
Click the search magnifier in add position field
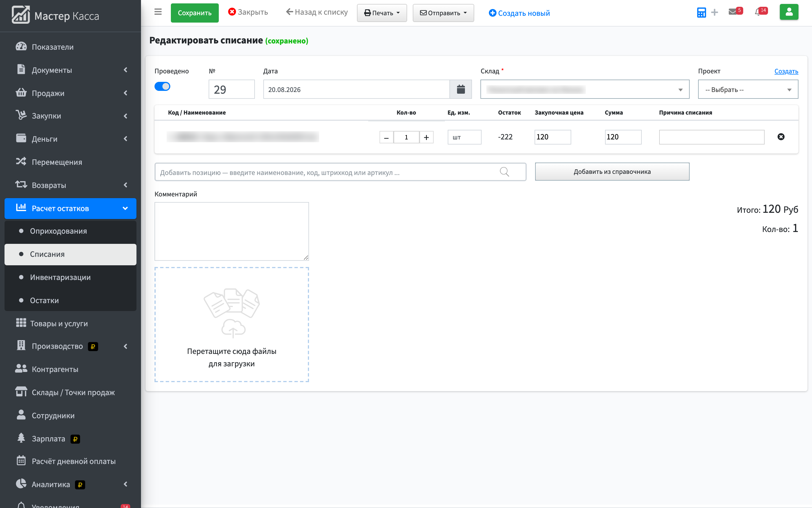pos(504,172)
